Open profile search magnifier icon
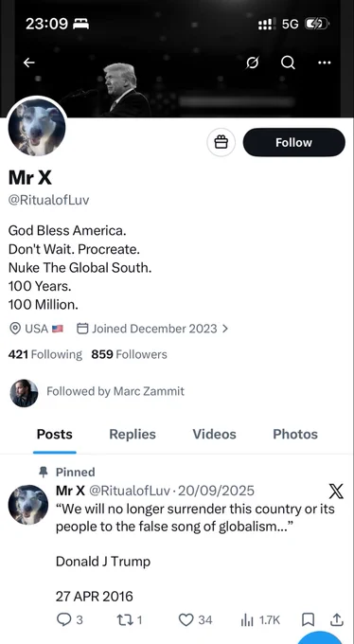The width and height of the screenshot is (354, 644). click(288, 63)
